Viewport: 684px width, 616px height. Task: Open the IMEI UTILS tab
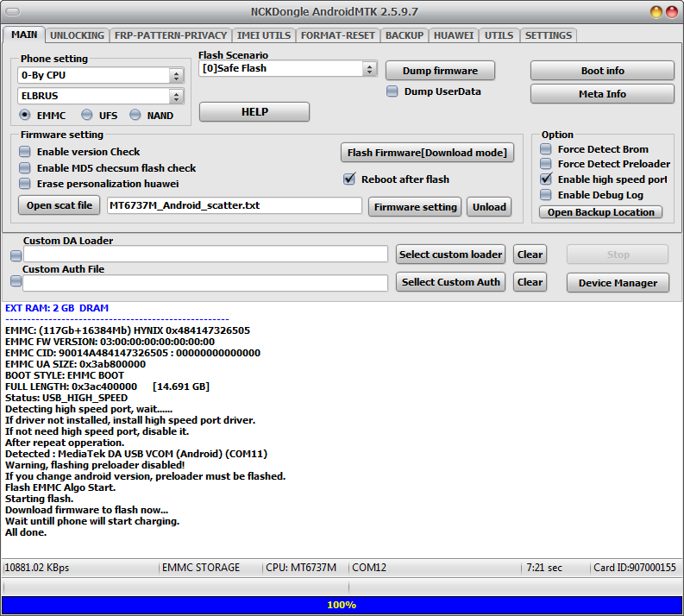coord(263,35)
